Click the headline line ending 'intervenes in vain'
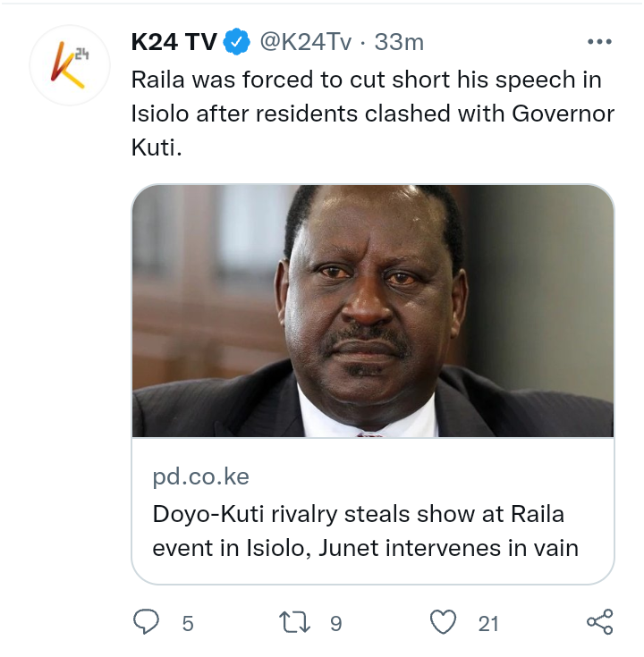 (x=365, y=548)
